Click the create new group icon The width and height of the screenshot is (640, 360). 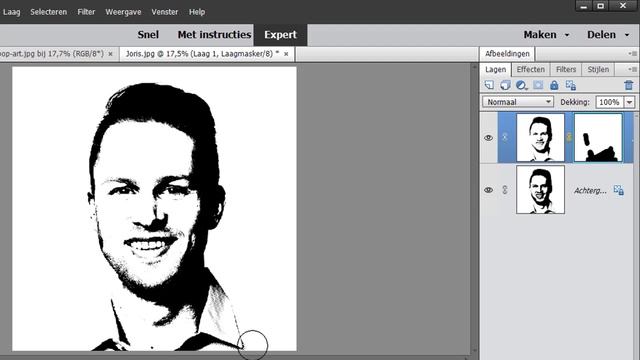tap(505, 85)
